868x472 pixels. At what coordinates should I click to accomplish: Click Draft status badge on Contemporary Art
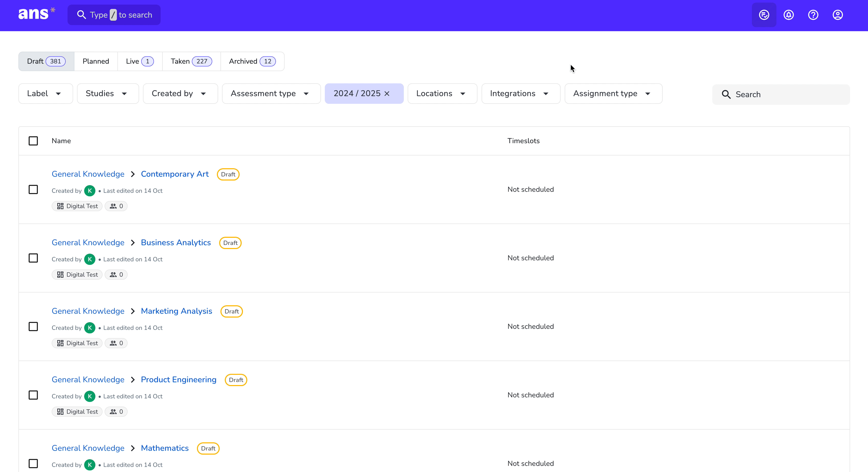click(x=228, y=175)
